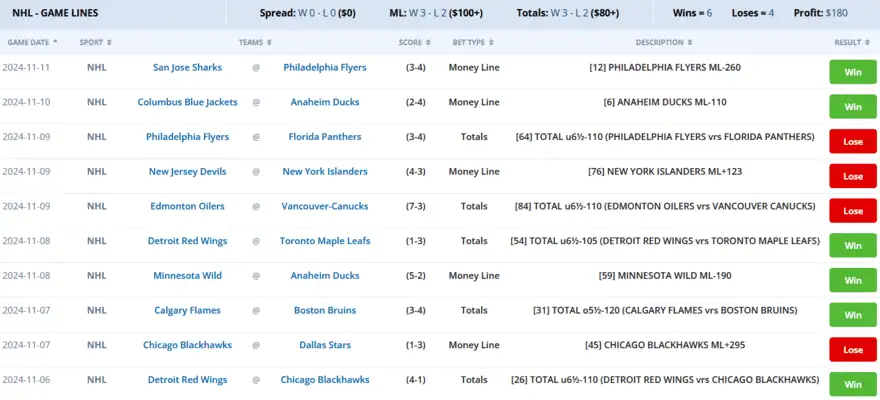The width and height of the screenshot is (880, 400).
Task: Click ML record W 3 - L 2 summary
Action: click(x=436, y=13)
